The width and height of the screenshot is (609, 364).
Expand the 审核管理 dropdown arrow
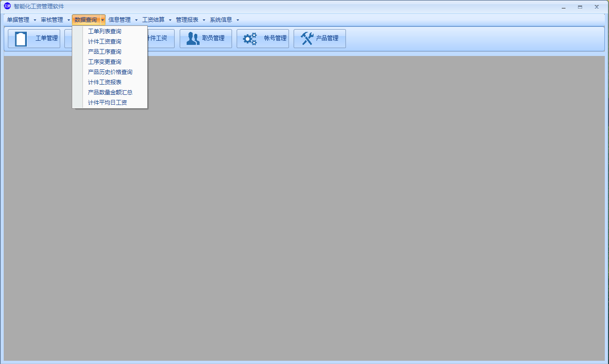(69, 20)
